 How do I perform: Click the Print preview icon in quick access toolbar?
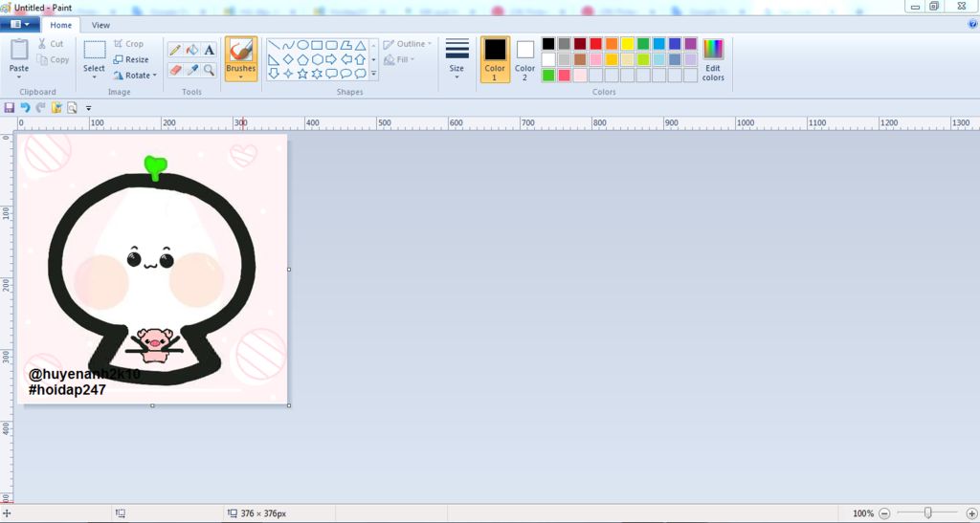coord(72,108)
